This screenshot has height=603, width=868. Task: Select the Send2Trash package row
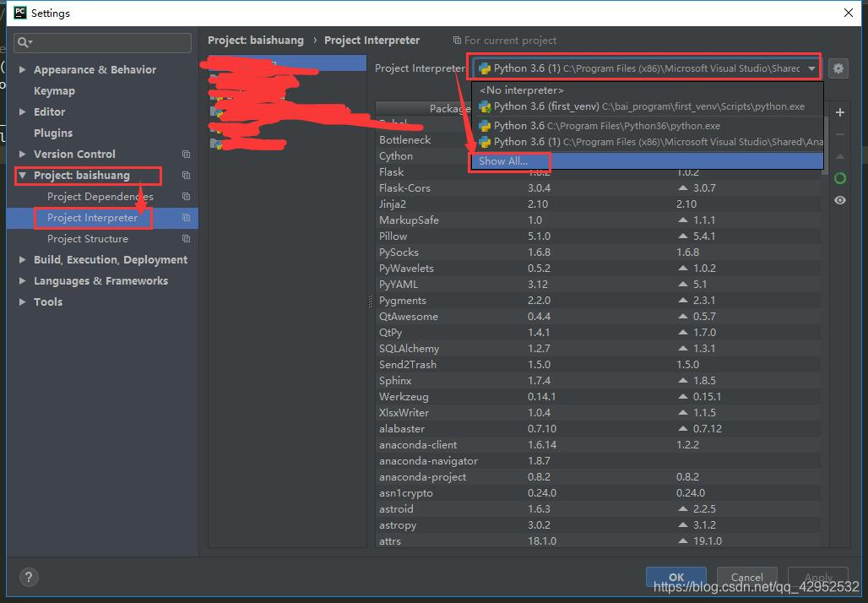[598, 365]
